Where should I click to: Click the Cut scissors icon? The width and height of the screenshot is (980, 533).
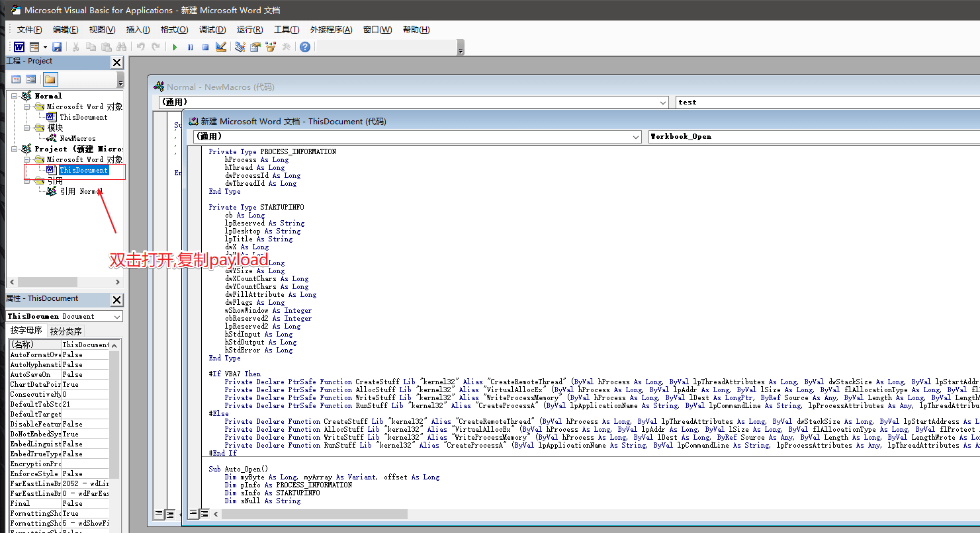click(75, 47)
